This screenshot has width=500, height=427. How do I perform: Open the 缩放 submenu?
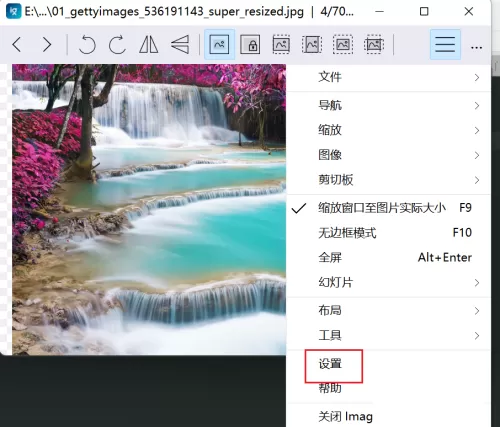click(x=388, y=130)
